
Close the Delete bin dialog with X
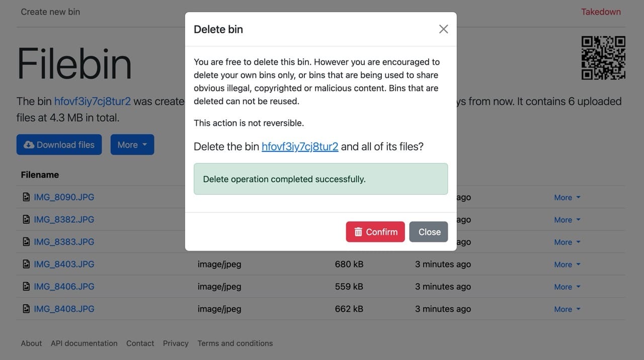(x=443, y=29)
